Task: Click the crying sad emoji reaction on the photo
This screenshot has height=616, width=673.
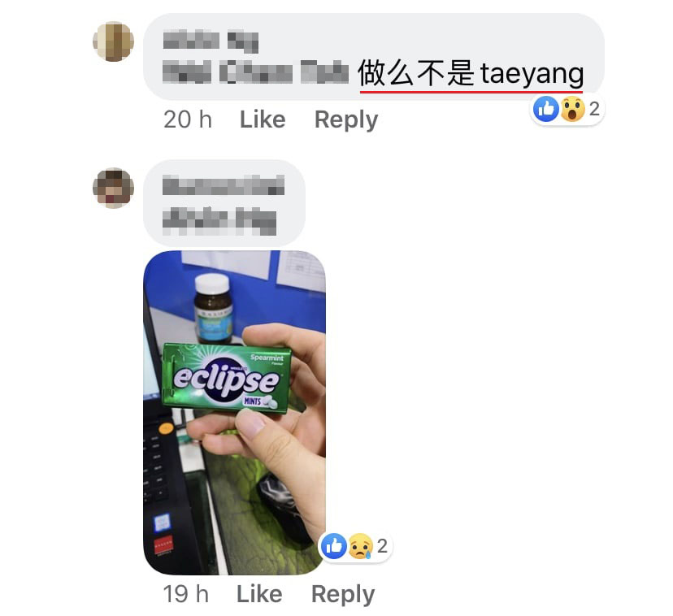Action: point(361,546)
